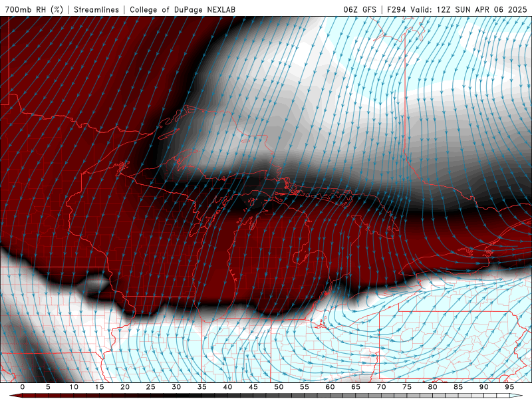
Task: Select the "College of DuPage NEXLAB" text
Action: 182,10
